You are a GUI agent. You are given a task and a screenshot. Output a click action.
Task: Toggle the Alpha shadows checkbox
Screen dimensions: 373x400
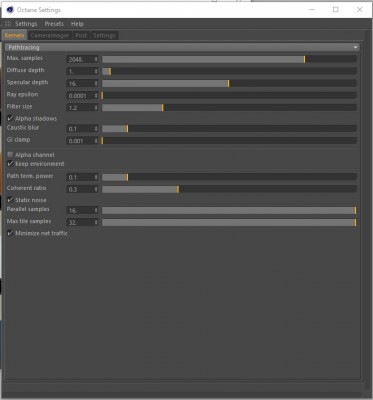click(10, 118)
